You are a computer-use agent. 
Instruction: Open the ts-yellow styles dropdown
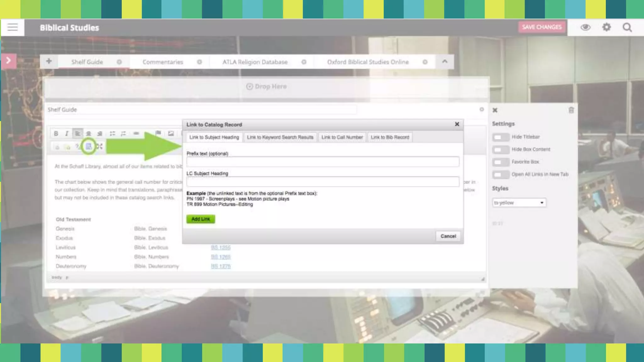[519, 203]
